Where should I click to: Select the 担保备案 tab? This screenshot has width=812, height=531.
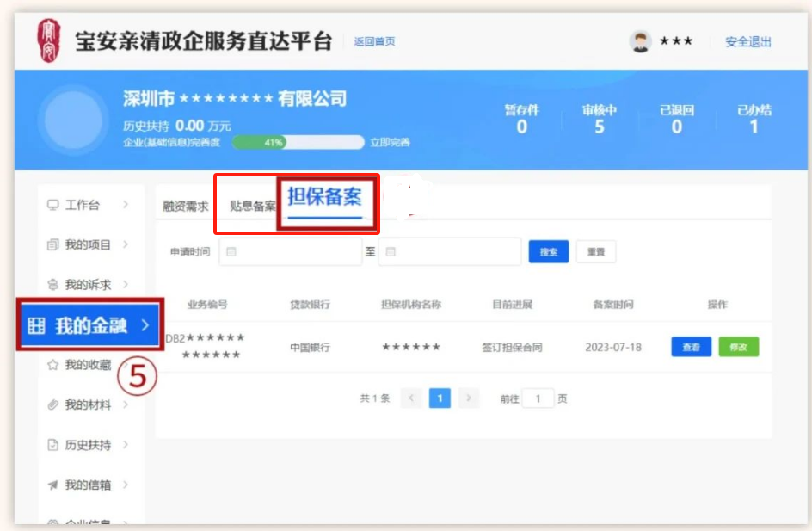tap(324, 197)
